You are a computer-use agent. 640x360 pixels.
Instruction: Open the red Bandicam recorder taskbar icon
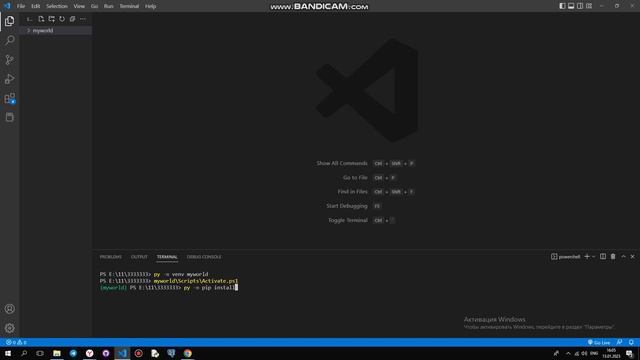coord(138,353)
